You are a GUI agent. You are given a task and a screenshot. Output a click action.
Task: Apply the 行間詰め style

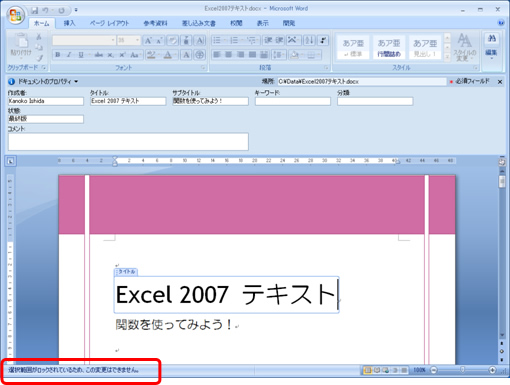tap(389, 47)
